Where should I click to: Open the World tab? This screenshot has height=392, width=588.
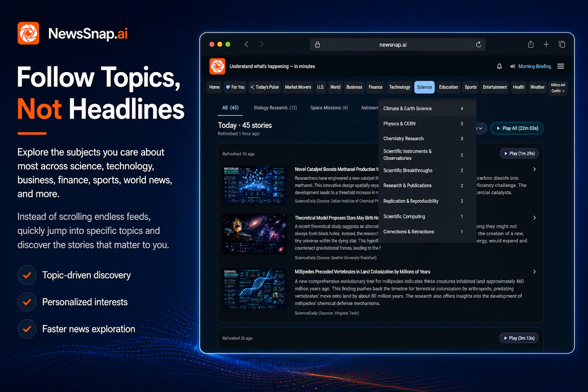pyautogui.click(x=335, y=87)
